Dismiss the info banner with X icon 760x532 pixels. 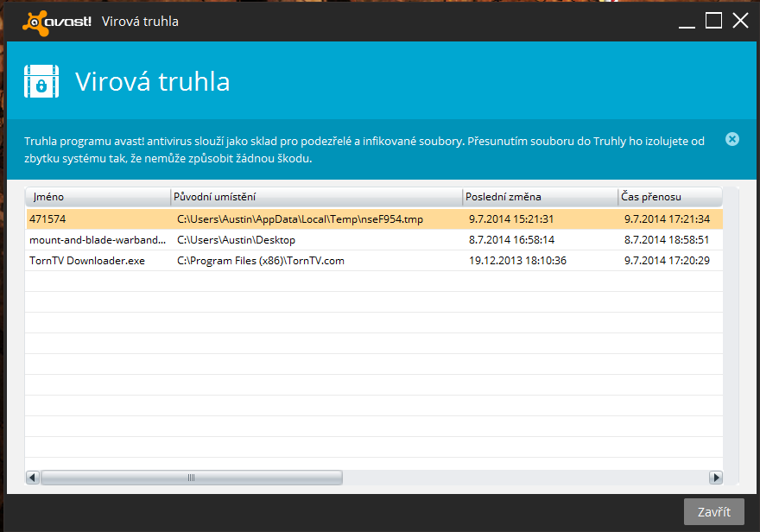(731, 140)
